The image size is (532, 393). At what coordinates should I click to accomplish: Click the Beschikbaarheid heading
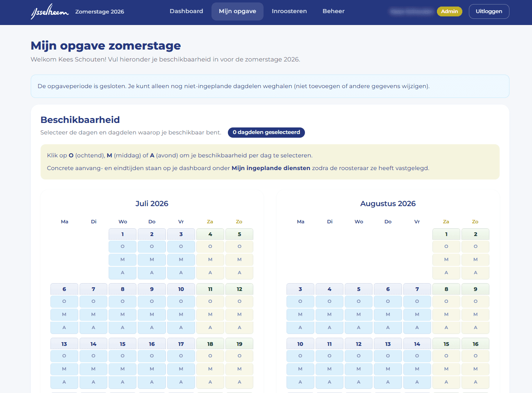[x=80, y=120]
